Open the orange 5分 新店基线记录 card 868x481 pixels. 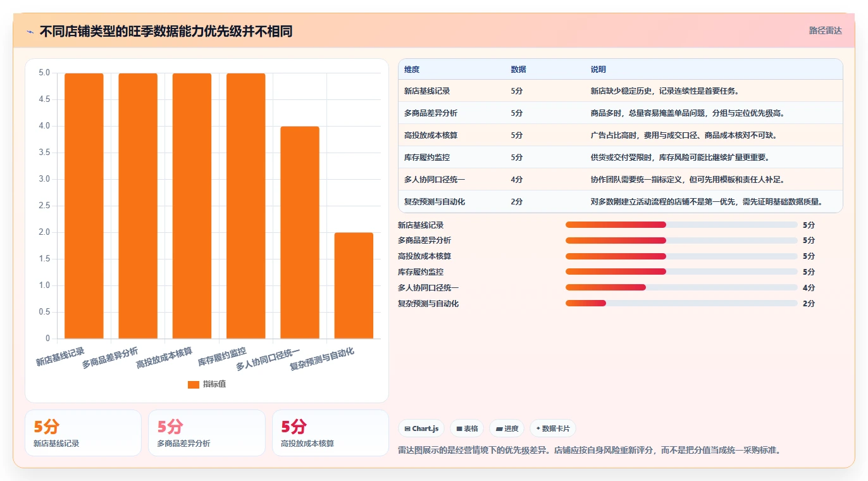83,433
